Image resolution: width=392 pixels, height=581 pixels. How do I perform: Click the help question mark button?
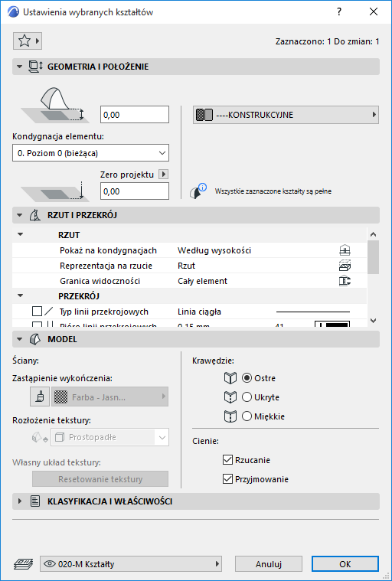pos(339,11)
